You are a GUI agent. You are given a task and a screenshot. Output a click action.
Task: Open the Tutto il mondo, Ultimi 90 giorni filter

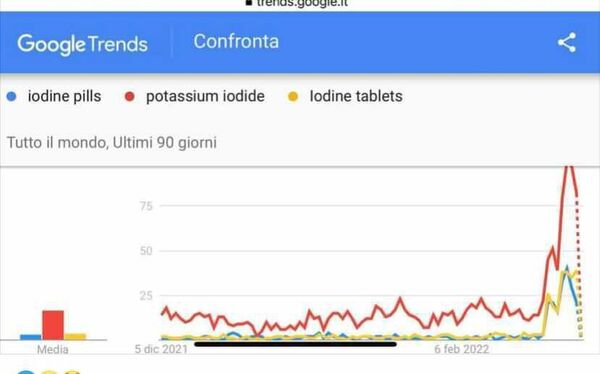click(x=112, y=143)
